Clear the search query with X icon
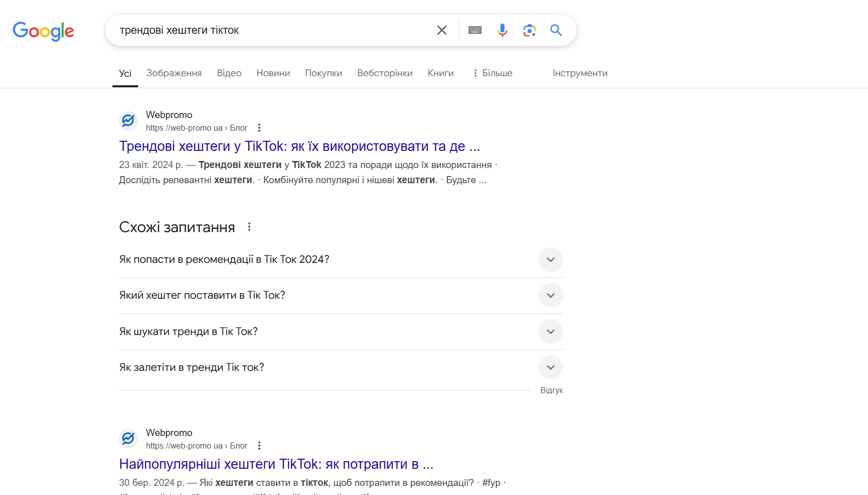 [x=442, y=30]
